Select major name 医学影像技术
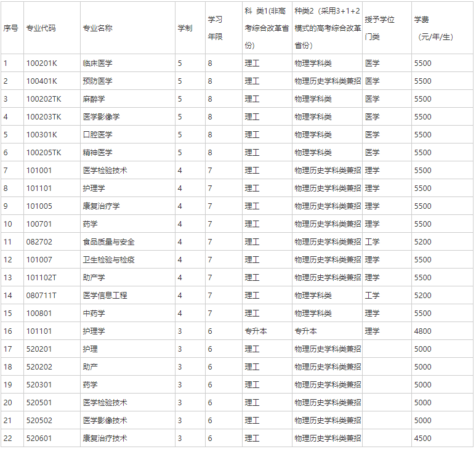This screenshot has height=449, width=476. click(x=105, y=421)
